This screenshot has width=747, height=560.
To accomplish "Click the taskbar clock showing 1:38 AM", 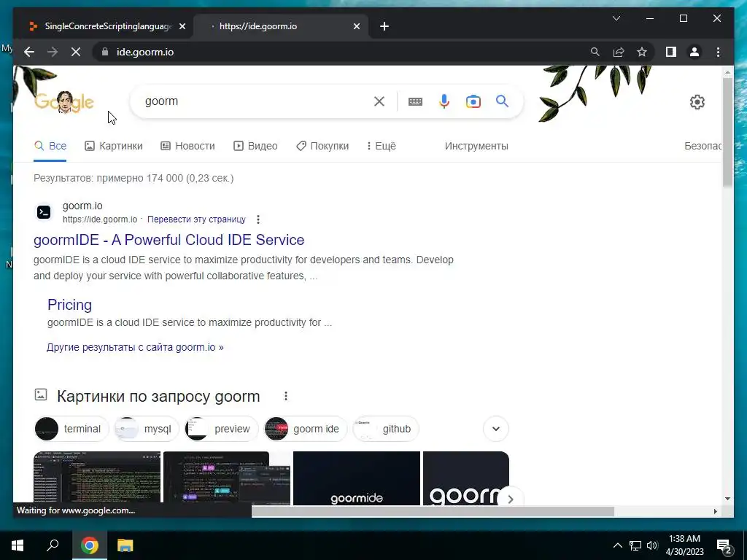I will (684, 545).
